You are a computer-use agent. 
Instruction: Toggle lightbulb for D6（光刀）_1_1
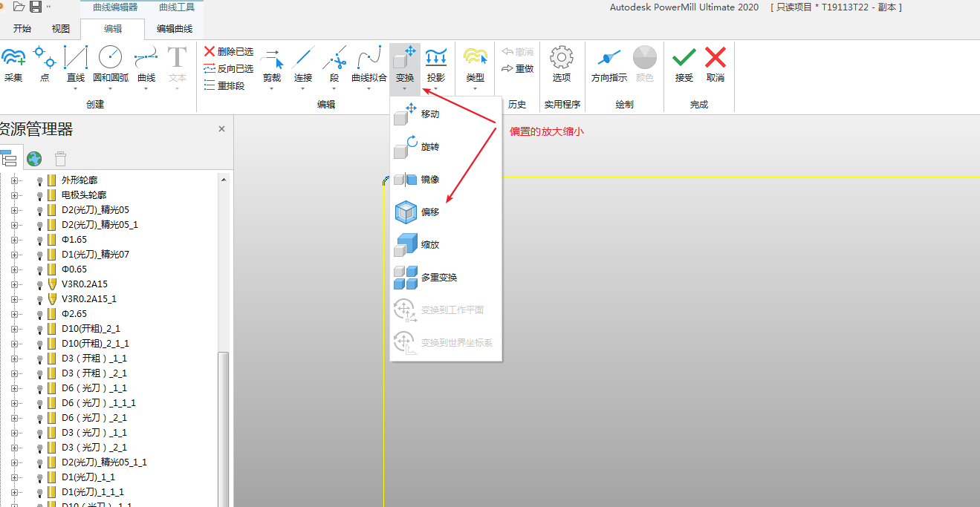pyautogui.click(x=39, y=388)
